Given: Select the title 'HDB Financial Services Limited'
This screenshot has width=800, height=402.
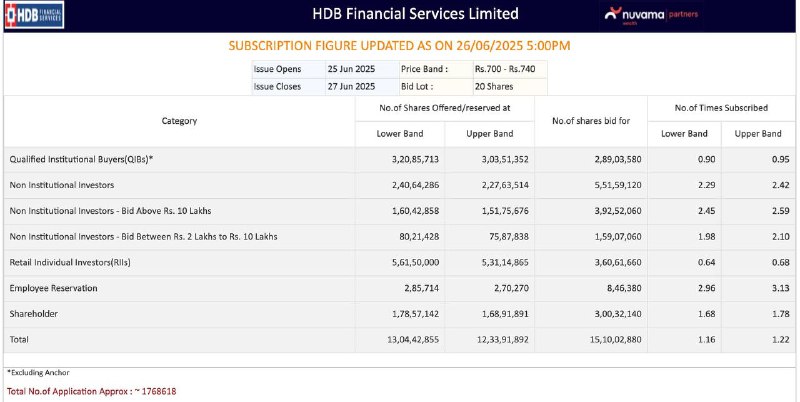Looking at the screenshot, I should (415, 13).
